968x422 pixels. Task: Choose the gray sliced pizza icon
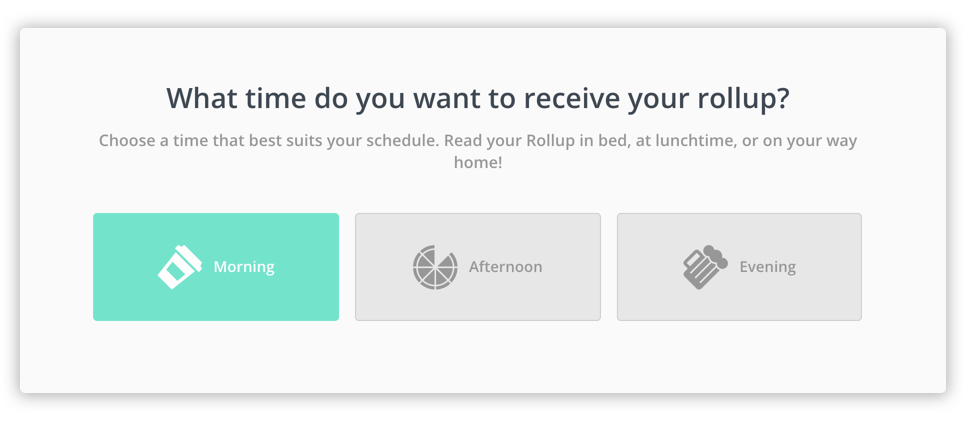(435, 267)
